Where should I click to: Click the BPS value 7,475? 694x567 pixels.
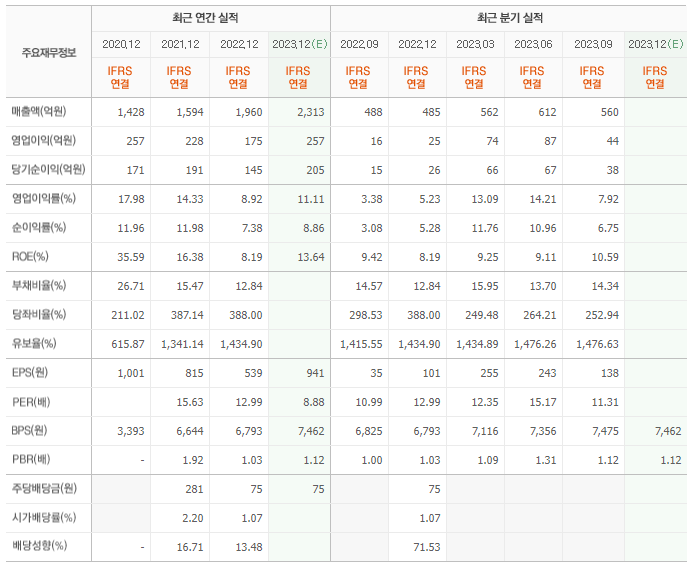(x=605, y=432)
